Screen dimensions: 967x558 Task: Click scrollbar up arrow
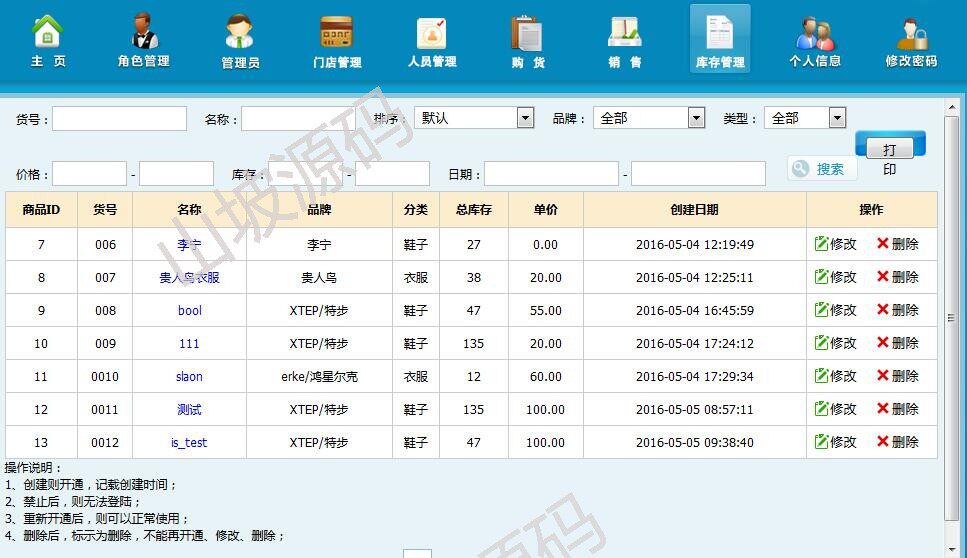point(952,107)
